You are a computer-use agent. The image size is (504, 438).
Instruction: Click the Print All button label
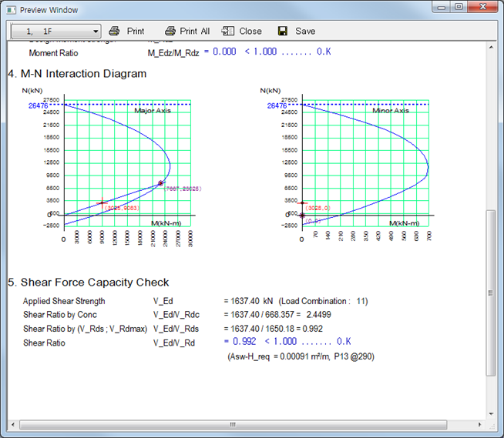(194, 31)
